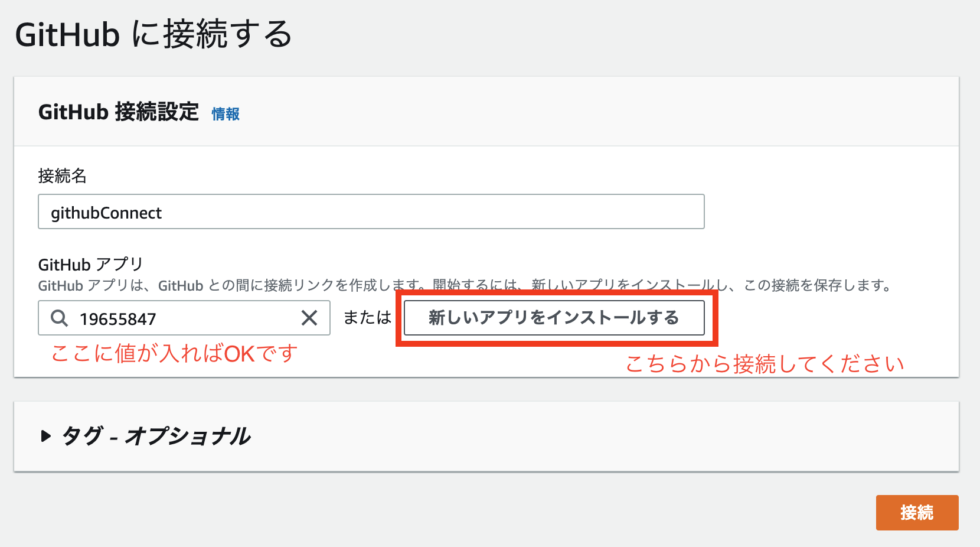Click the install new app button highlighted in red
980x547 pixels.
[x=553, y=317]
